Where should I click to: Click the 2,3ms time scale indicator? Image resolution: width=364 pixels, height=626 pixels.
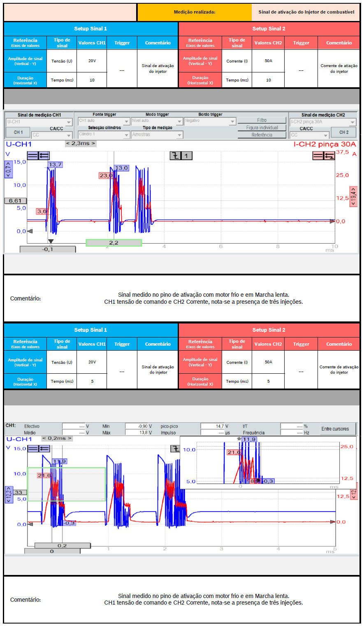click(81, 143)
